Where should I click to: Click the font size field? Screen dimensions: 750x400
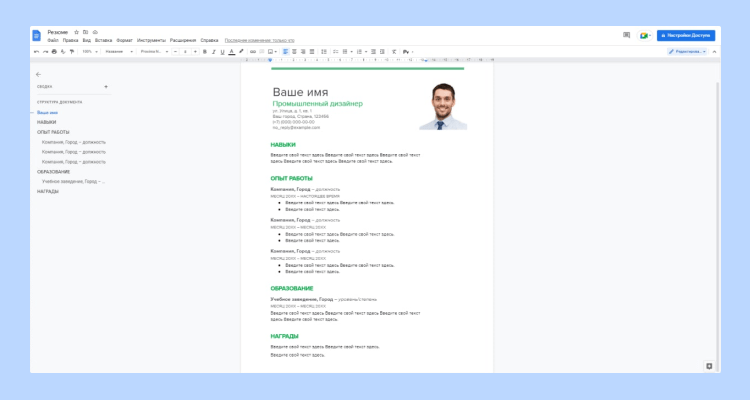pyautogui.click(x=185, y=52)
